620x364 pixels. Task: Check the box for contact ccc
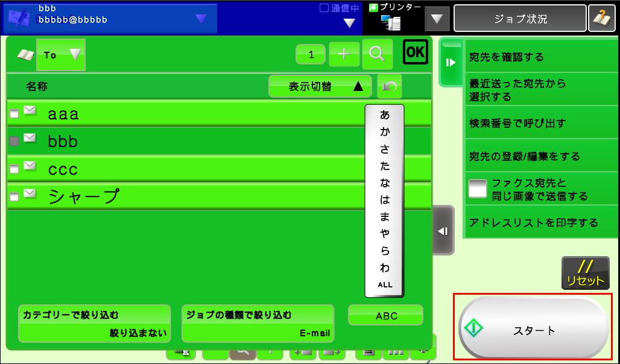click(14, 169)
